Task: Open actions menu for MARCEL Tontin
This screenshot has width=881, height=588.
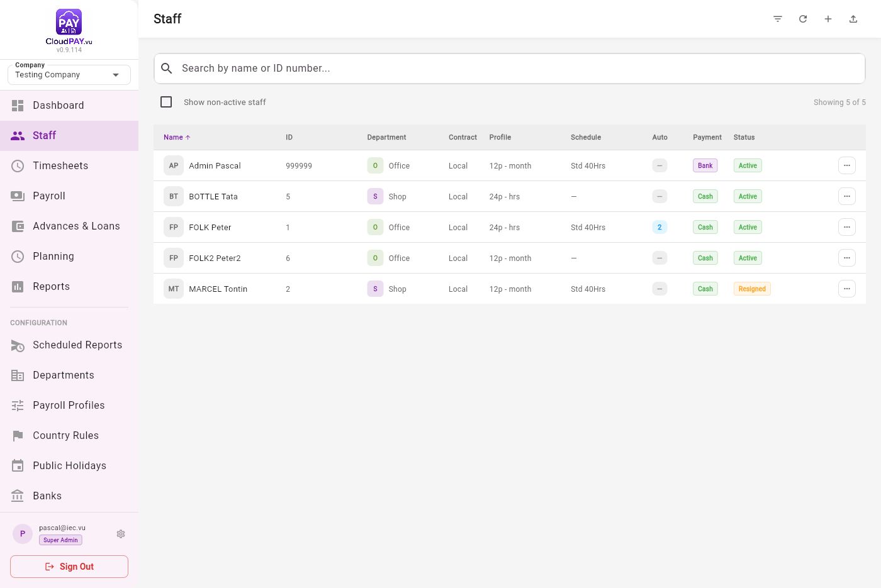Action: tap(847, 289)
